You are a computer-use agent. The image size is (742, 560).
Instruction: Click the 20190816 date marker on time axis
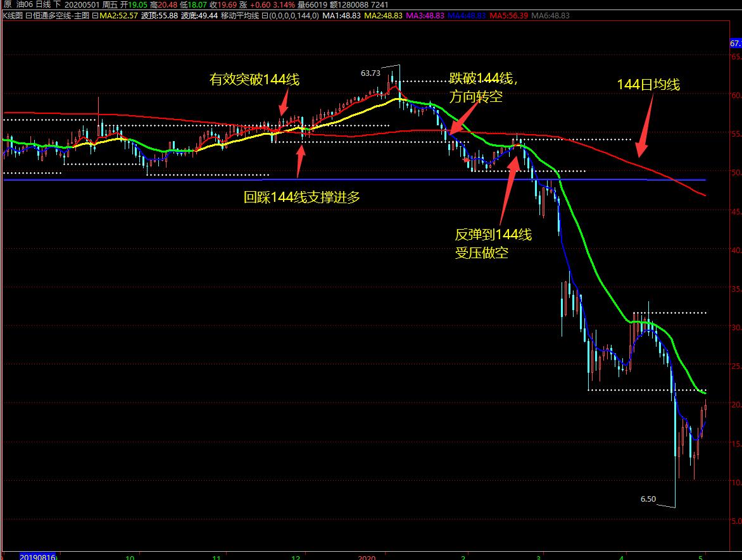[x=37, y=557]
